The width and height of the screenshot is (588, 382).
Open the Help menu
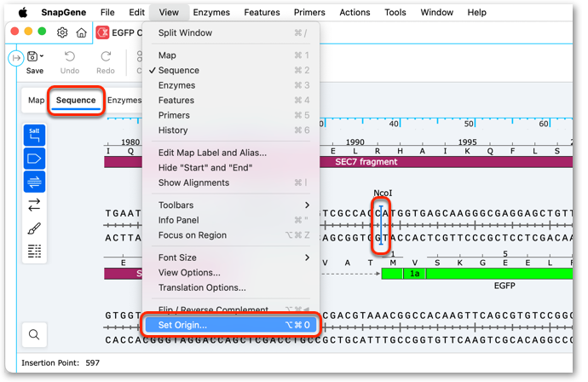[476, 13]
